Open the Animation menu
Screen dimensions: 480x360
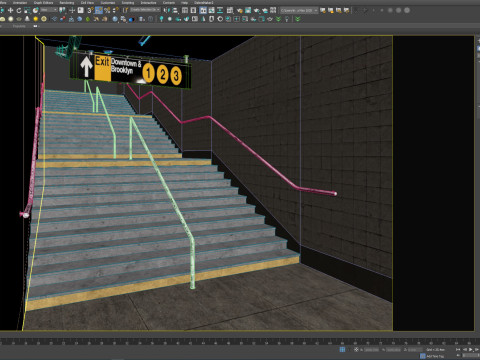coord(20,3)
